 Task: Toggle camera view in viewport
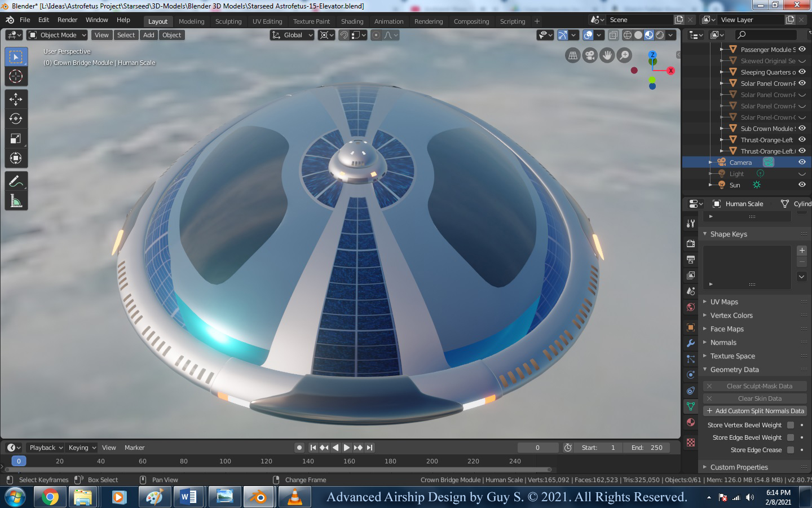click(590, 55)
